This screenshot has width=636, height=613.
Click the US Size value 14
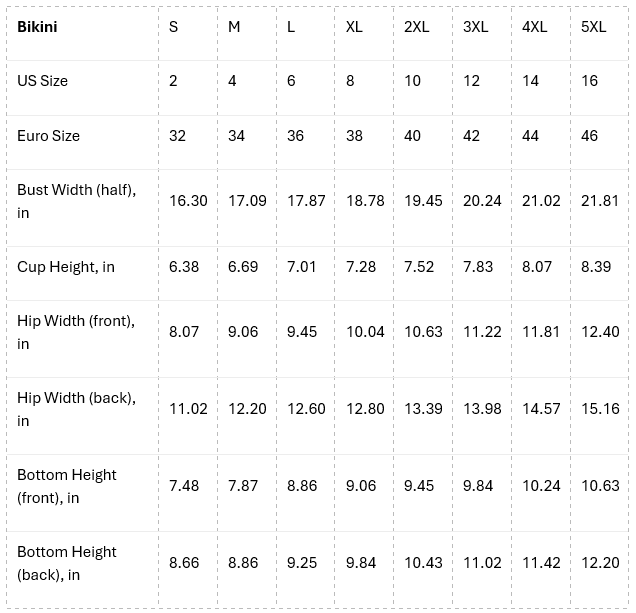click(530, 81)
